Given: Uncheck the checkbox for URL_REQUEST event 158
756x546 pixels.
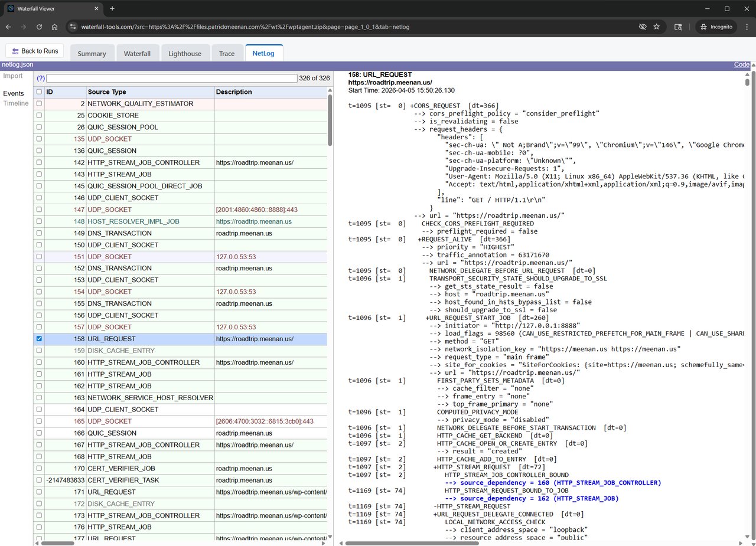Looking at the screenshot, I should tap(38, 339).
